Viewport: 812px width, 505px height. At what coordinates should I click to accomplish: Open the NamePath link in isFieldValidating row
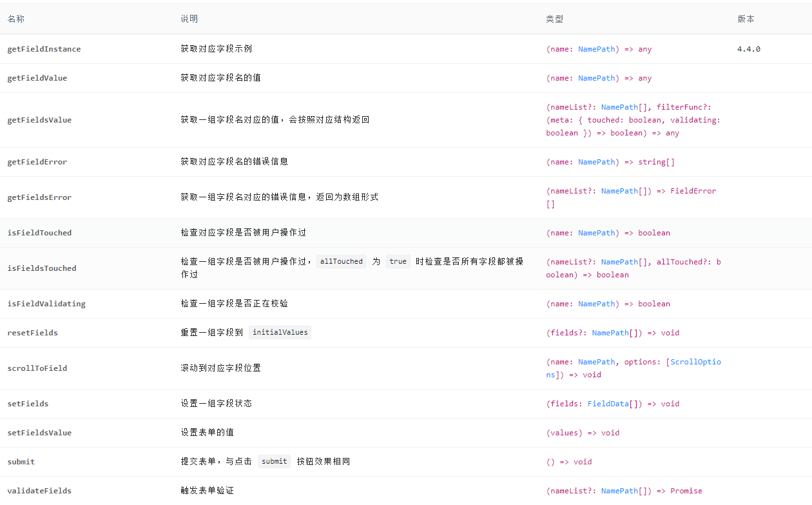tap(596, 304)
